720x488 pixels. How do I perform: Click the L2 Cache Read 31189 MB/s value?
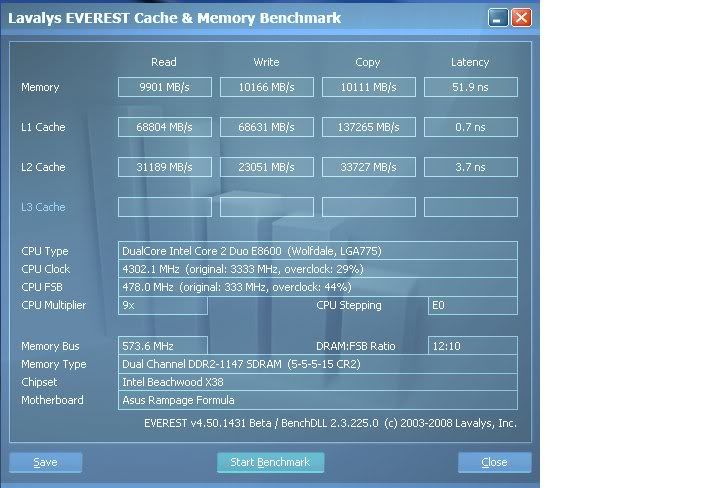[x=165, y=167]
